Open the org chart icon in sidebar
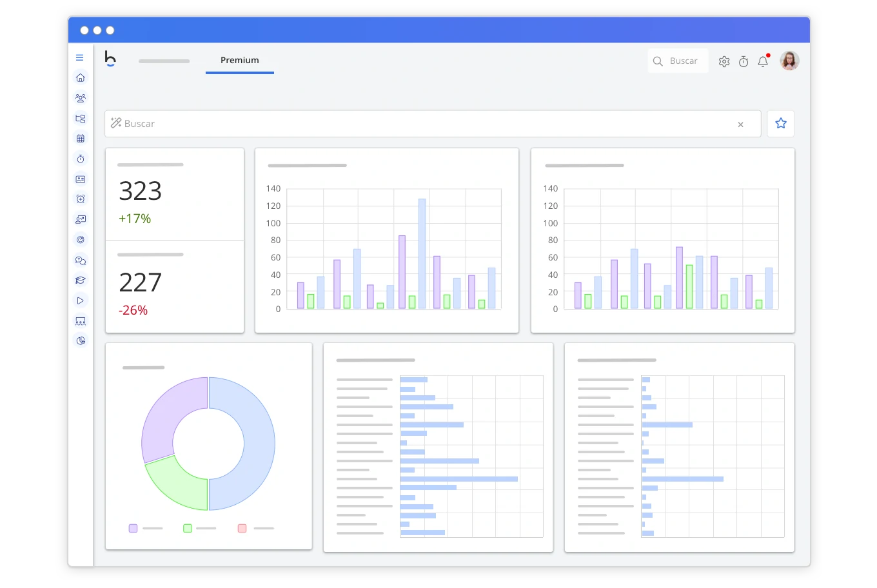 pyautogui.click(x=81, y=119)
